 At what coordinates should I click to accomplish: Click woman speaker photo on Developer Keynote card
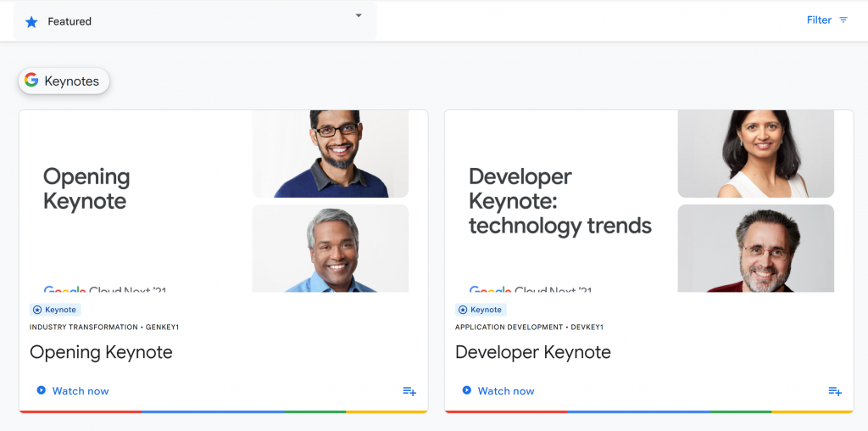coord(755,154)
